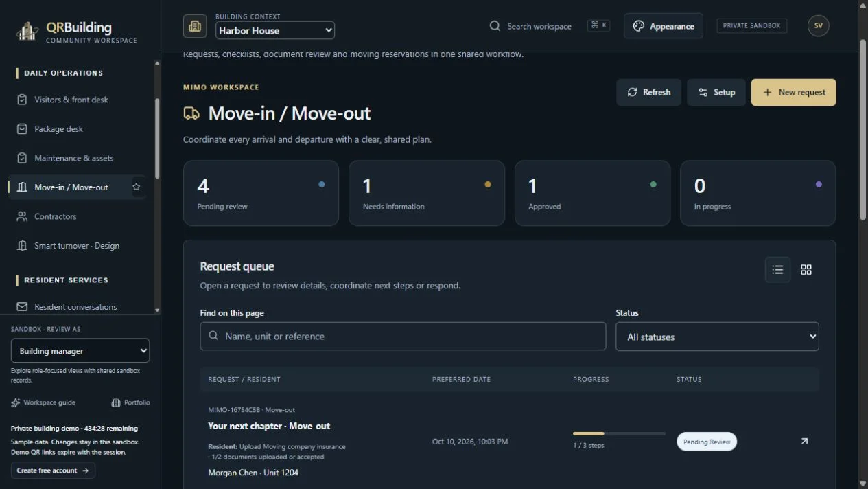Create a New request
868x489 pixels.
pos(793,92)
